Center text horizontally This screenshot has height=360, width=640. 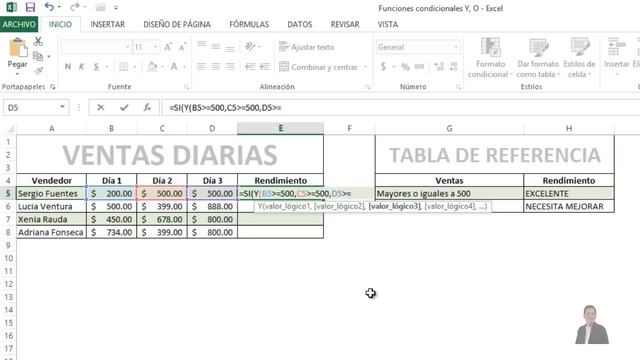click(216, 66)
